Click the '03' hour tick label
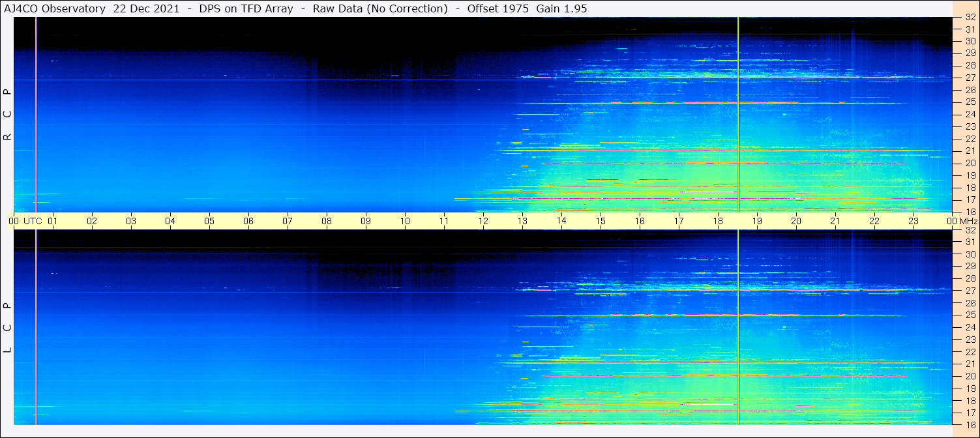Screen dimensions: 980x438 [x=131, y=221]
